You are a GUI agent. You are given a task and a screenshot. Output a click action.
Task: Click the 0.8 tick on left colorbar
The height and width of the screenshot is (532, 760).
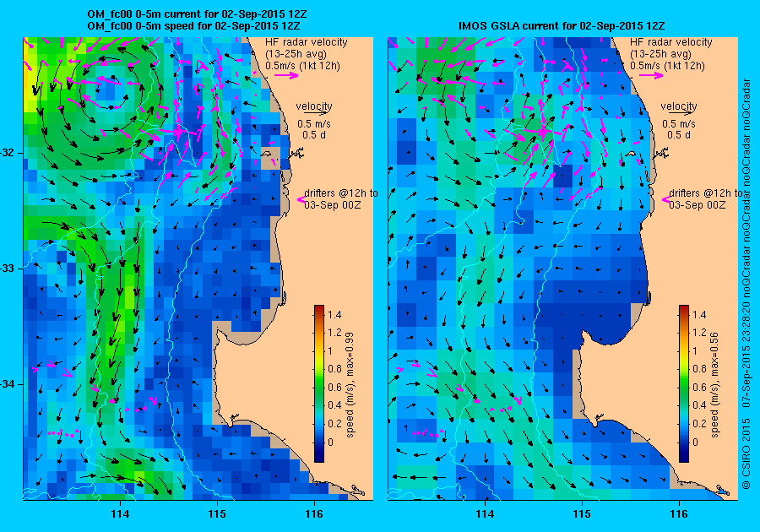(x=334, y=369)
